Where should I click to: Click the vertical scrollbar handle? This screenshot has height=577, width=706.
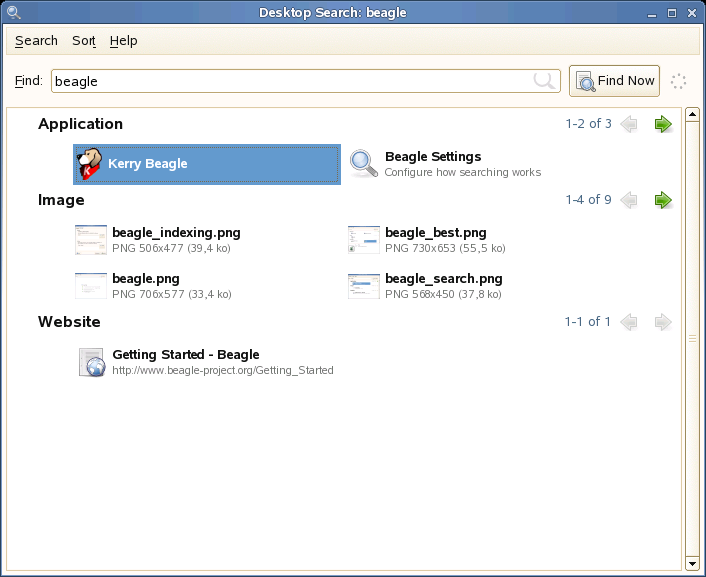click(692, 339)
